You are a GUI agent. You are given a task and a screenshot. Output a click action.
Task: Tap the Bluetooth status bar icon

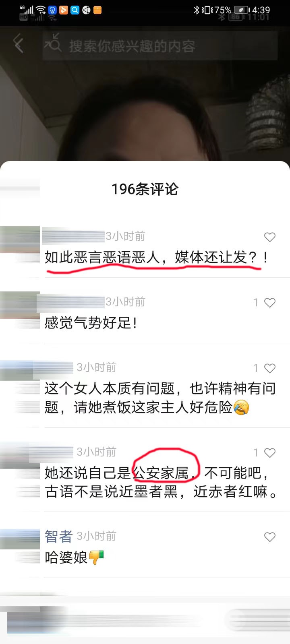[197, 10]
